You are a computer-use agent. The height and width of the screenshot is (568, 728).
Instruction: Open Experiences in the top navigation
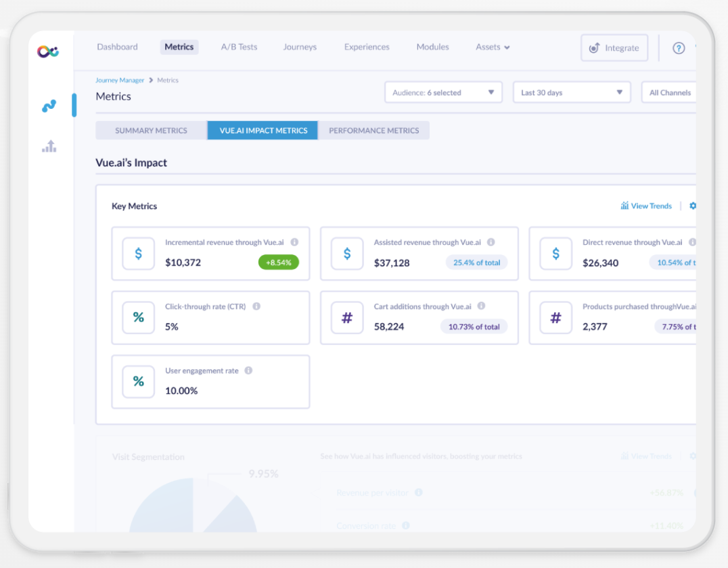pyautogui.click(x=367, y=47)
